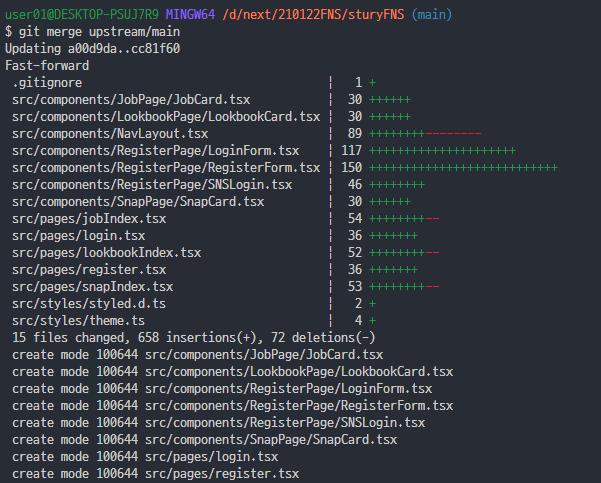
Task: Click the MINGW64 label in prompt
Action: tap(190, 15)
